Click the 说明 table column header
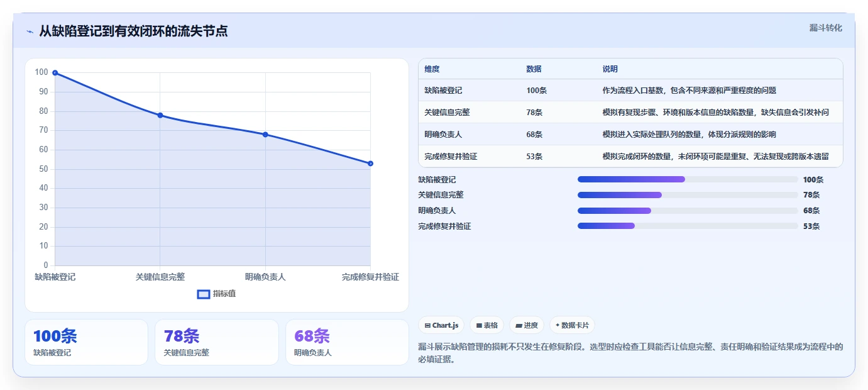 coord(610,69)
